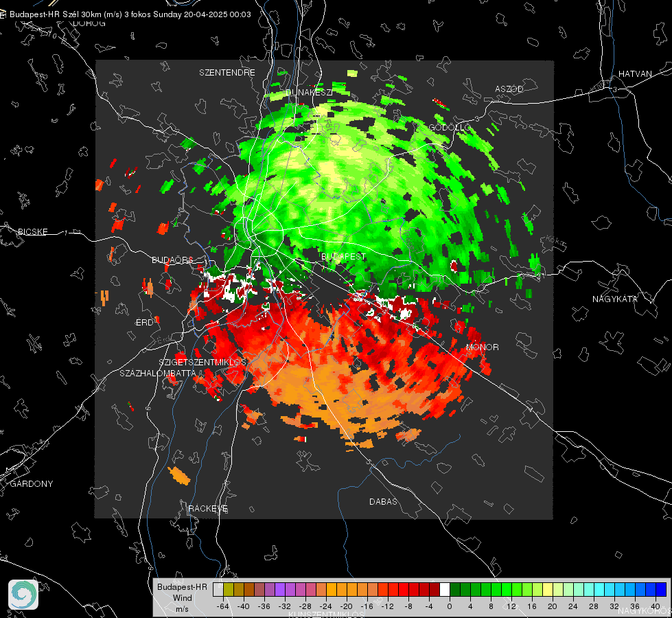
Task: Select the olive -64 m/s legend swatch
Action: [x=228, y=589]
